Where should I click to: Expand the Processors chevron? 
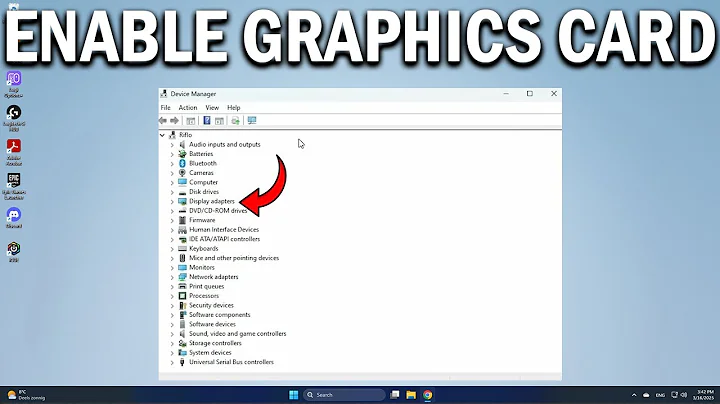pyautogui.click(x=172, y=296)
